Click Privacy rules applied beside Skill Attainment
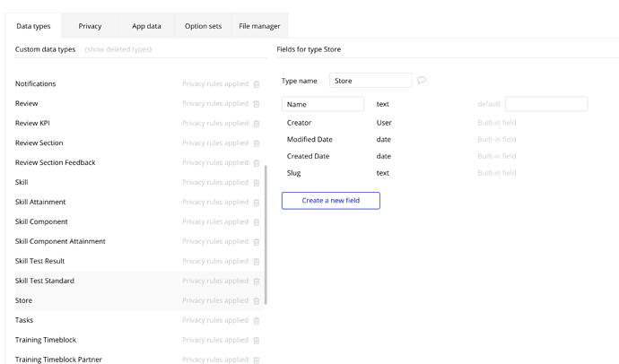This screenshot has width=619, height=364. tap(215, 202)
